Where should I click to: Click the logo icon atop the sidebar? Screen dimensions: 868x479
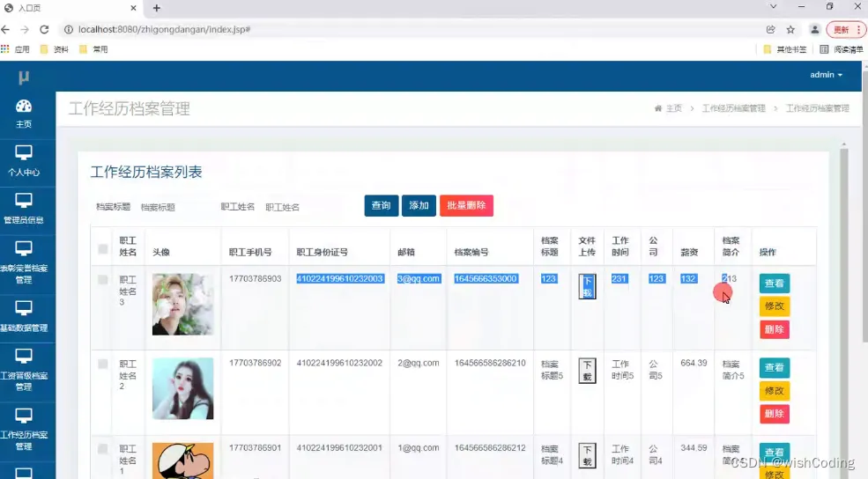(23, 77)
